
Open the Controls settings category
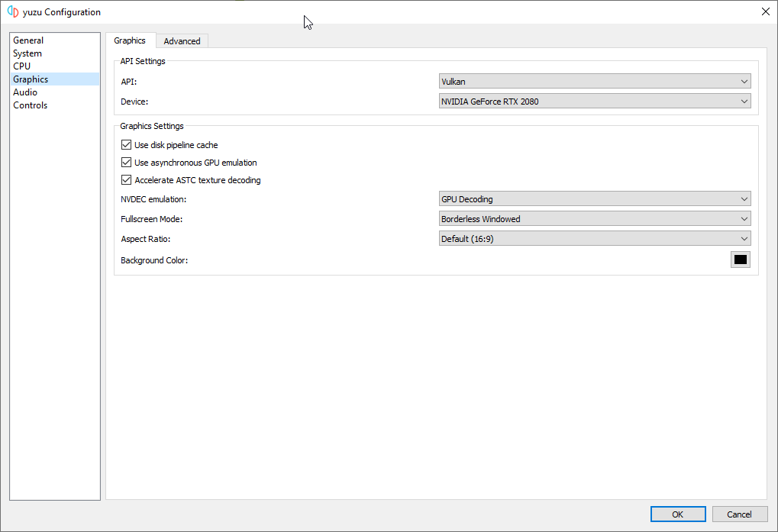(x=31, y=105)
